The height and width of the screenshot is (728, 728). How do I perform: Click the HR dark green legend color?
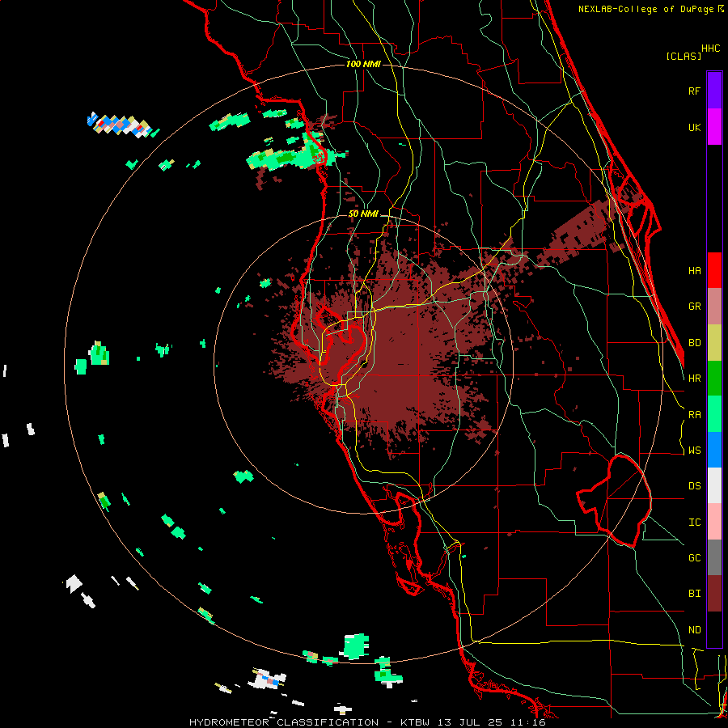click(x=714, y=378)
